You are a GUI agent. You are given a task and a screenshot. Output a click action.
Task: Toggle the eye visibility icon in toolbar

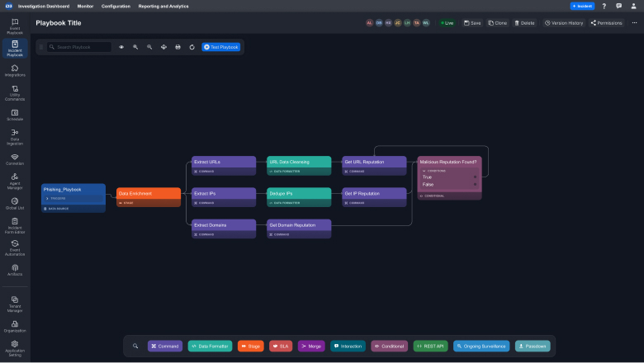pyautogui.click(x=121, y=47)
